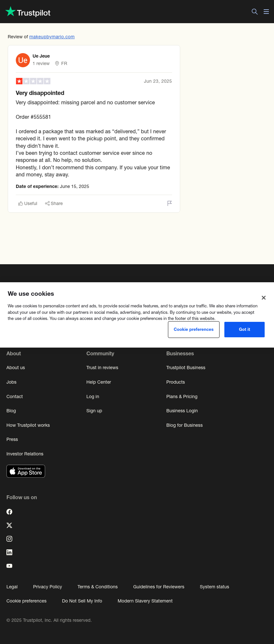Open Ue Jeue reviewer profile name
Screen dimensions: 274x644
[x=41, y=56]
